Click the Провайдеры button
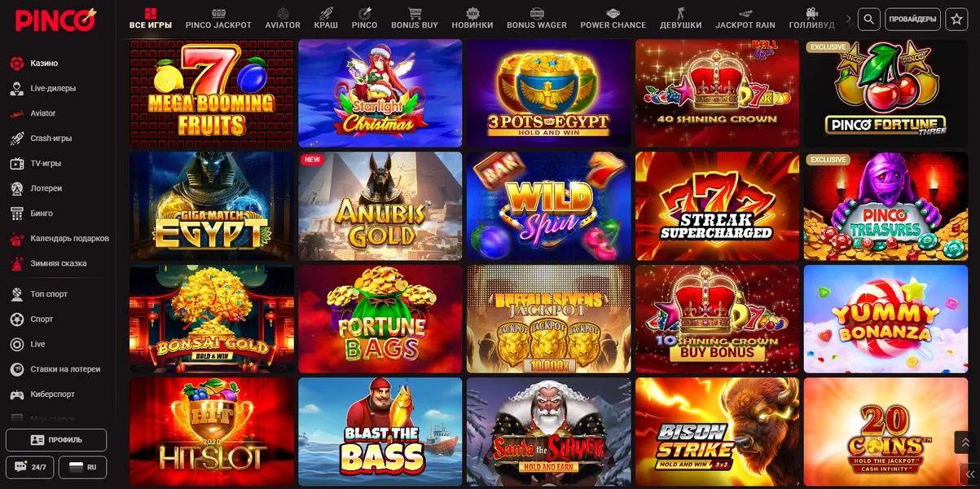 tap(912, 20)
